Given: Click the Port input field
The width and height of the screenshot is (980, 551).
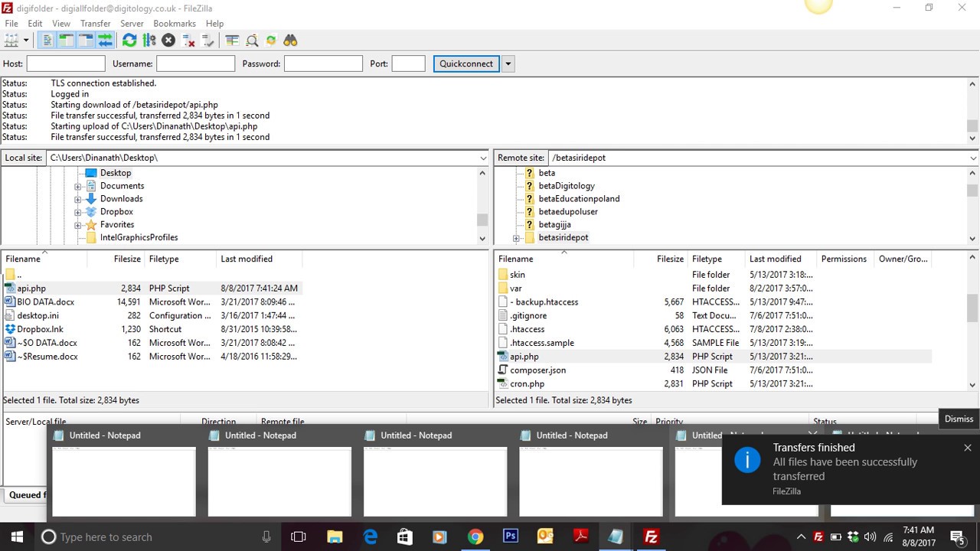Looking at the screenshot, I should pyautogui.click(x=408, y=64).
